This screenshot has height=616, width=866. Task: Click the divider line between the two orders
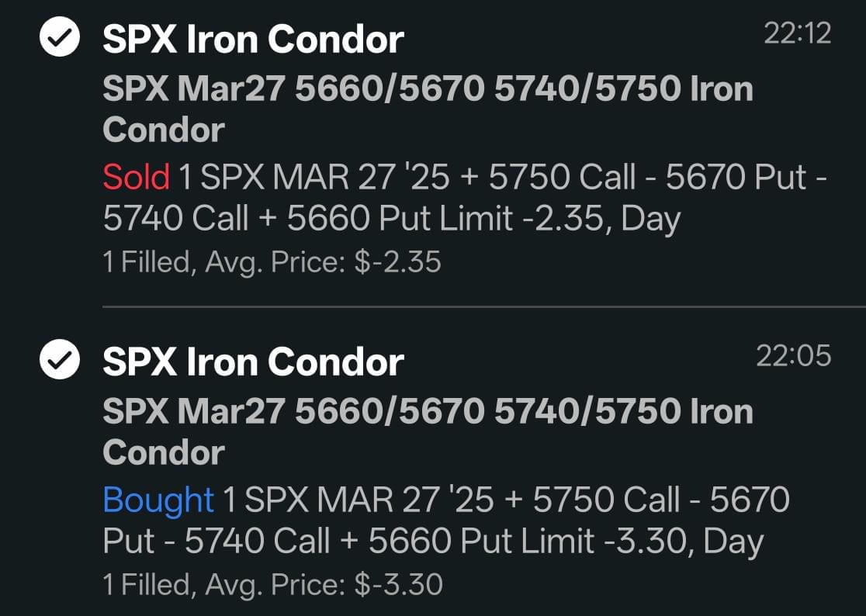[483, 306]
